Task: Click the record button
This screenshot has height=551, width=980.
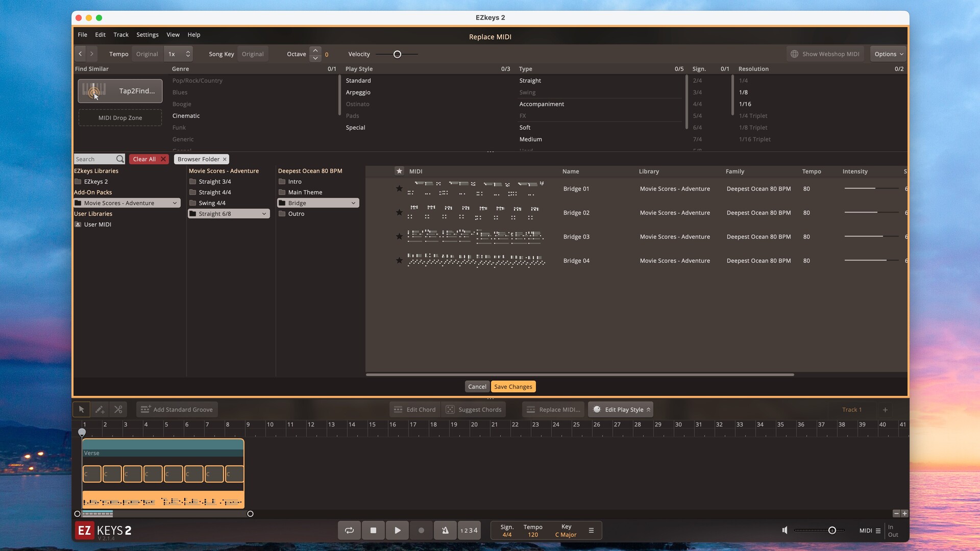Action: pos(421,531)
